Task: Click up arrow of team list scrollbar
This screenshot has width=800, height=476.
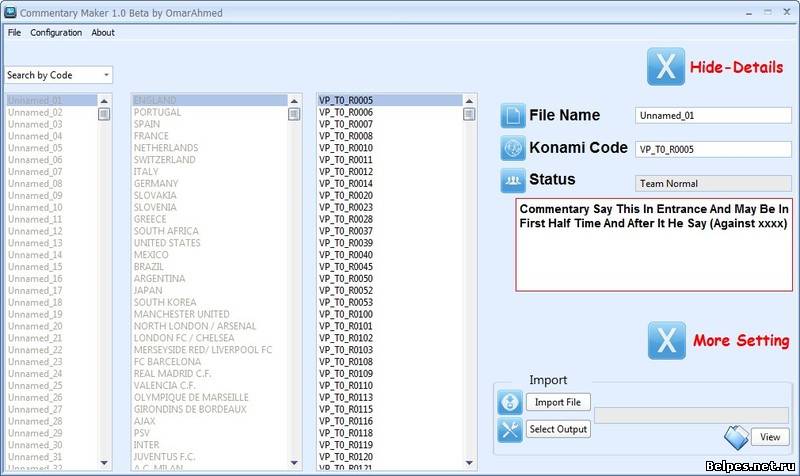Action: click(x=294, y=101)
